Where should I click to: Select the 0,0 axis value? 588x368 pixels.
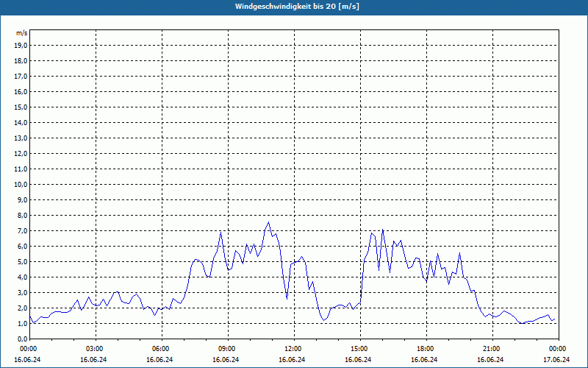tap(22, 339)
